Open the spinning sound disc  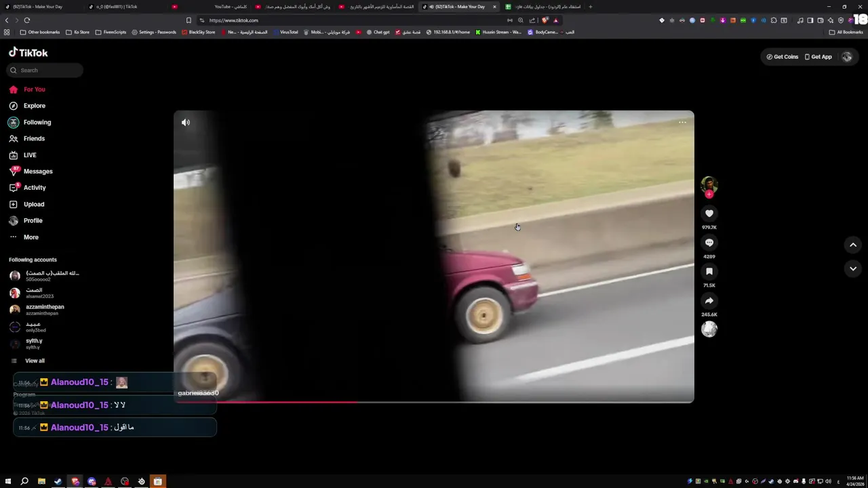tap(709, 329)
